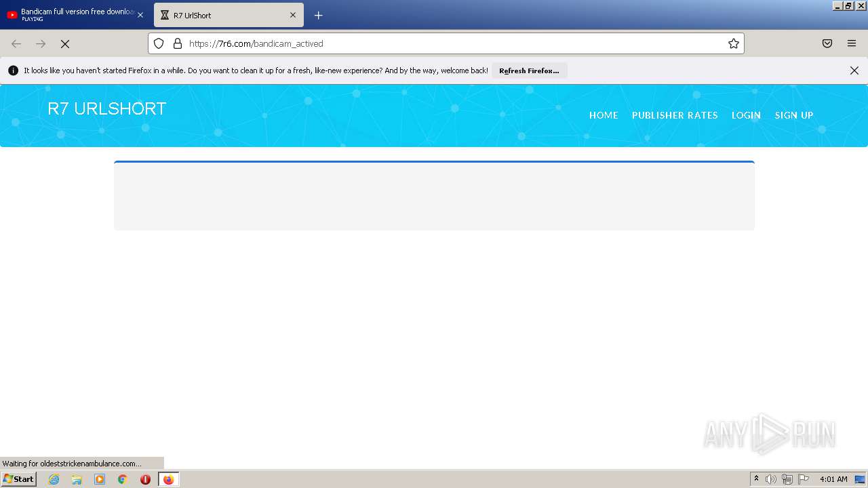
Task: Launch Chrome from the taskbar
Action: click(x=123, y=479)
